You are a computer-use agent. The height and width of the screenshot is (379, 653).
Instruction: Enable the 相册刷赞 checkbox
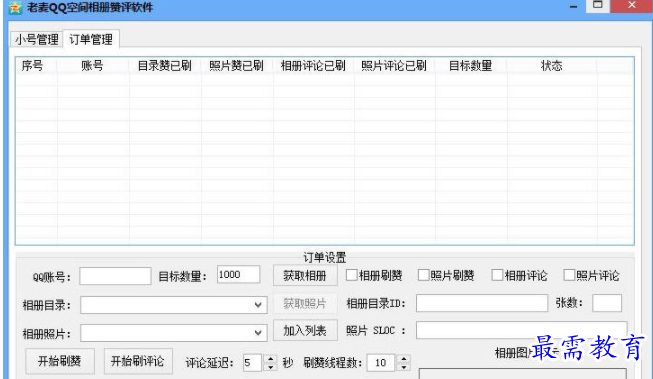pos(351,275)
